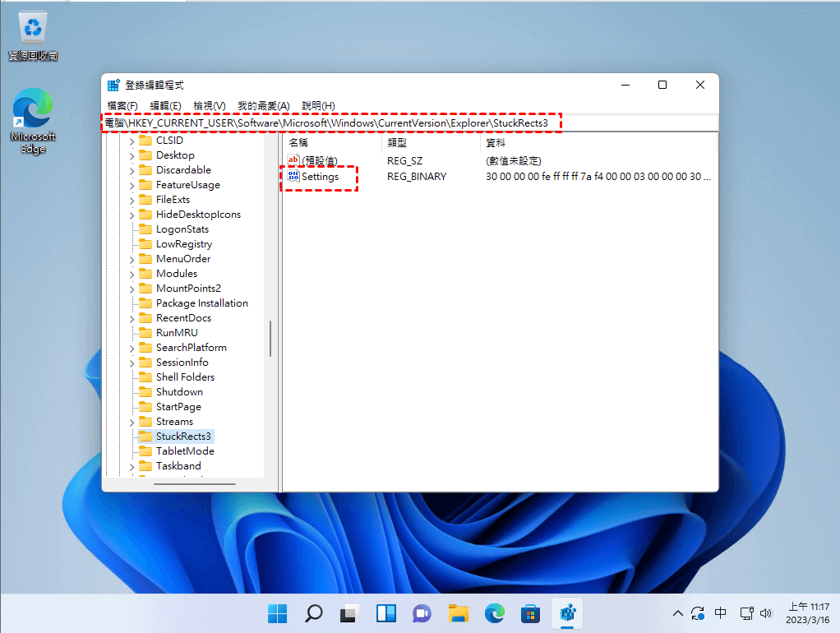Select the Streams key
This screenshot has height=633, width=840.
174,422
